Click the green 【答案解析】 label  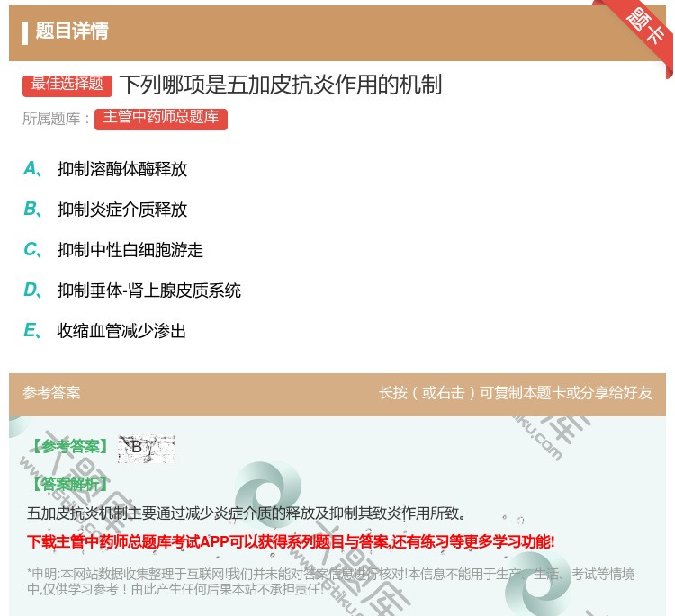68,484
